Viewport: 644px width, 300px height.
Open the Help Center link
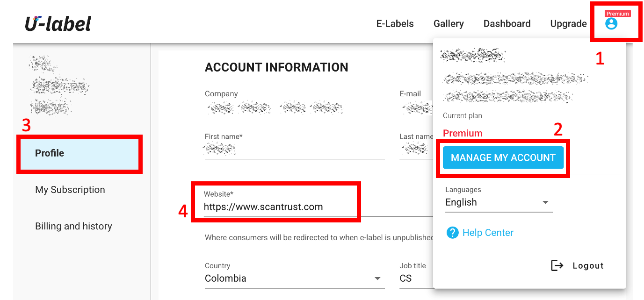pyautogui.click(x=488, y=233)
